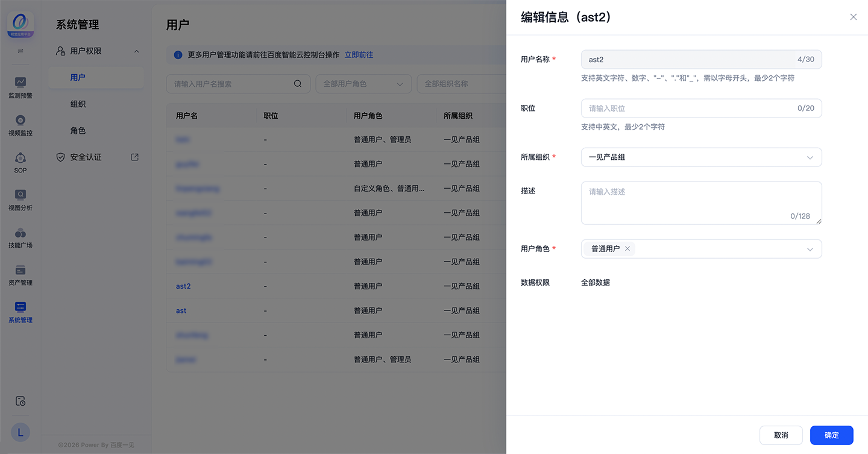Image resolution: width=868 pixels, height=454 pixels.
Task: Click the 用户名 column header
Action: tap(187, 116)
